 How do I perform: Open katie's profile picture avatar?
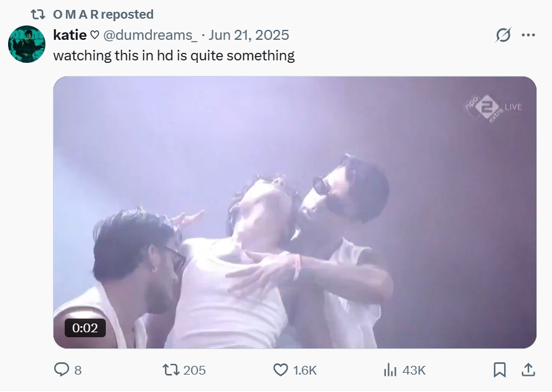(27, 44)
